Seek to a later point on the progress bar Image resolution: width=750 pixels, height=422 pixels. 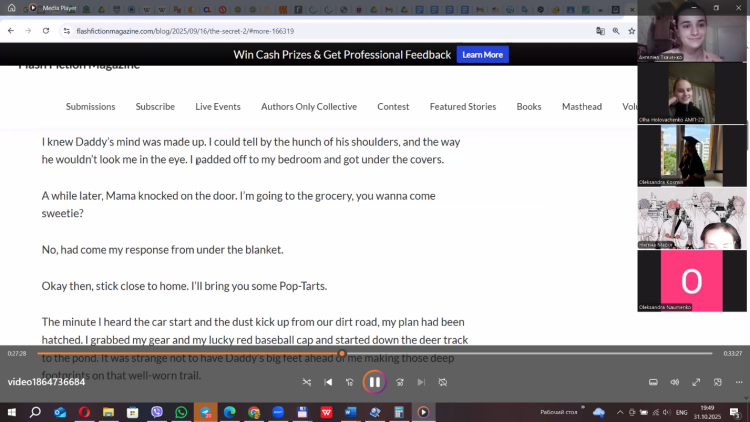[529, 354]
